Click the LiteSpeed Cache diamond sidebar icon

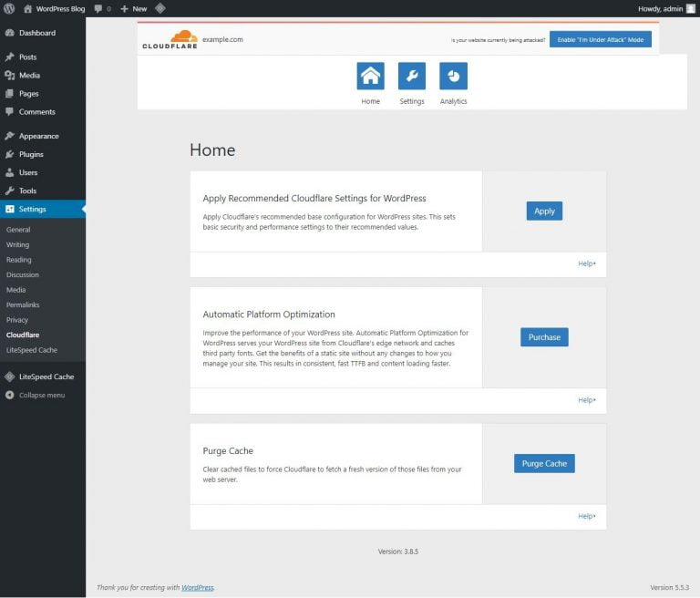point(9,376)
